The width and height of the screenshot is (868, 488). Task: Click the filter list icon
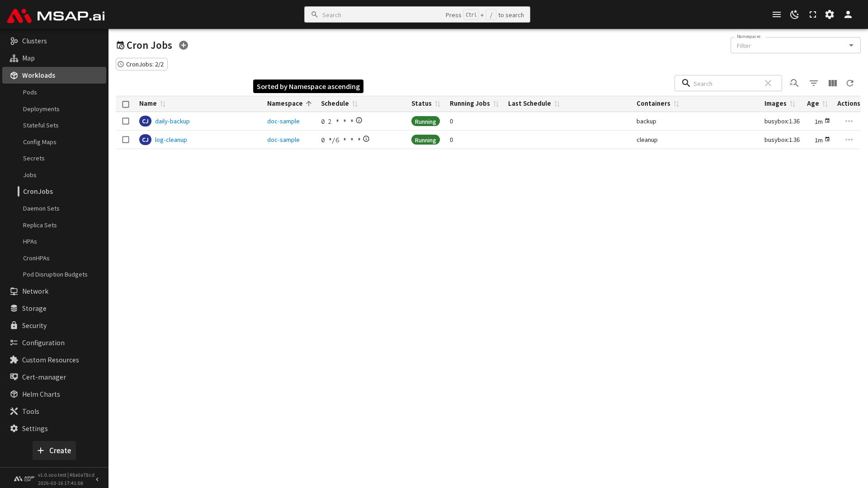click(813, 83)
